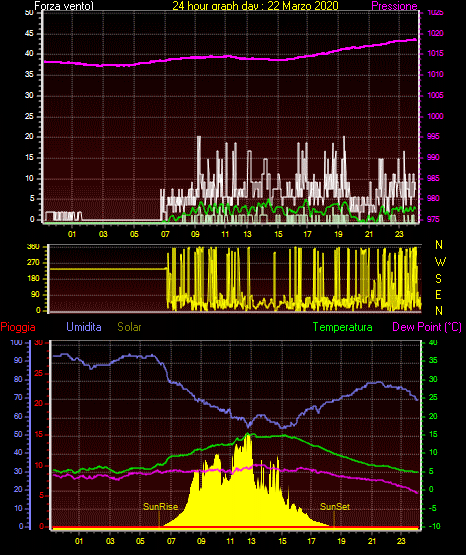This screenshot has width=466, height=555.
Task: Click the Temperatura legend label
Action: 342,327
